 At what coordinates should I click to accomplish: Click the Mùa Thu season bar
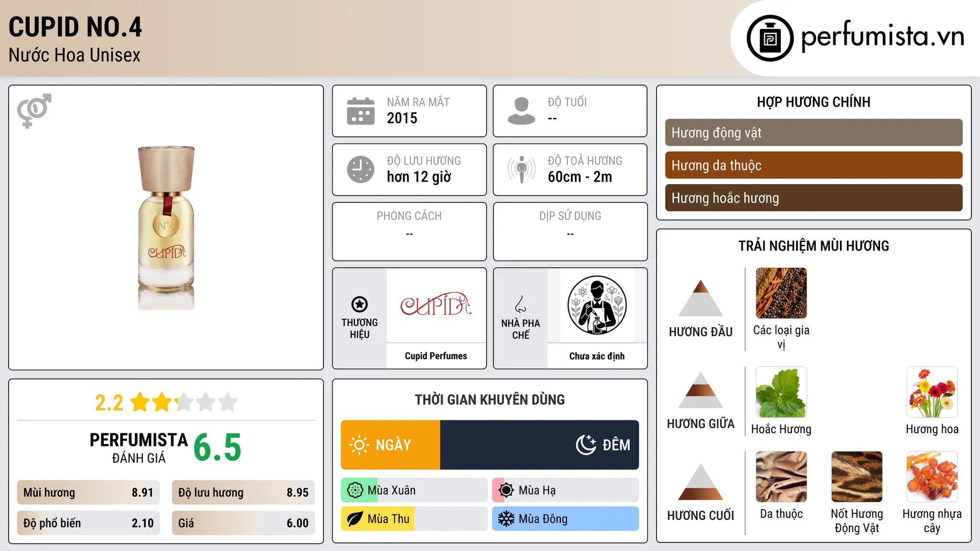(x=414, y=519)
